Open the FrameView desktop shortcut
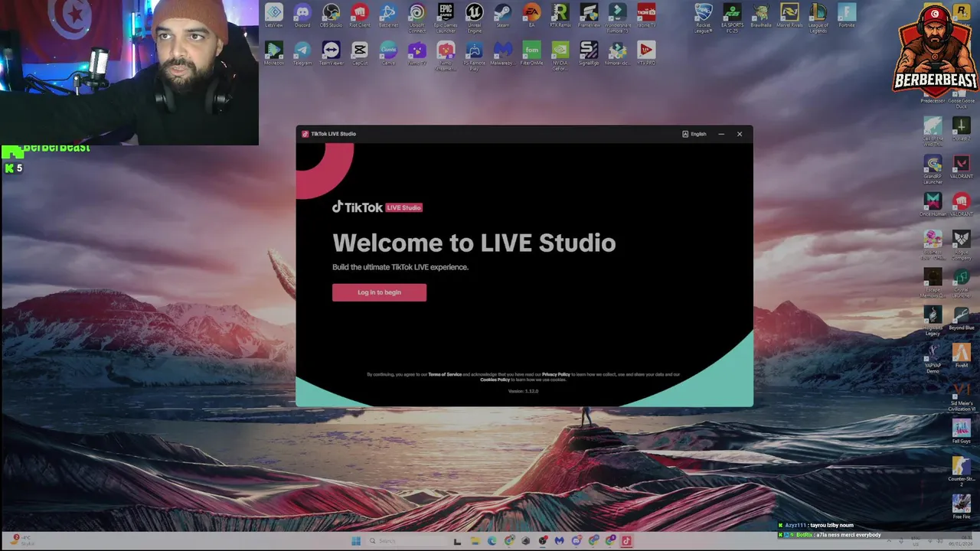 click(589, 15)
